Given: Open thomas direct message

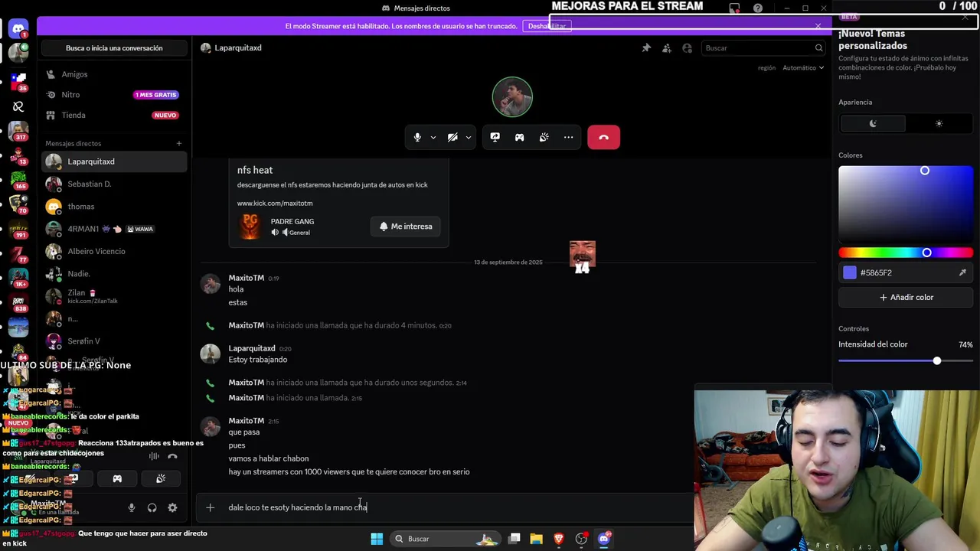Looking at the screenshot, I should pyautogui.click(x=114, y=207).
